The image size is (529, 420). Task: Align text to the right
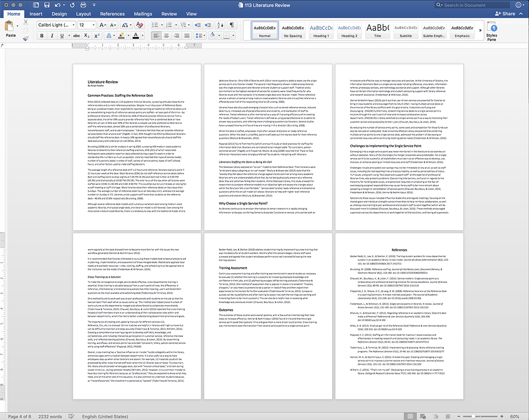pos(176,35)
